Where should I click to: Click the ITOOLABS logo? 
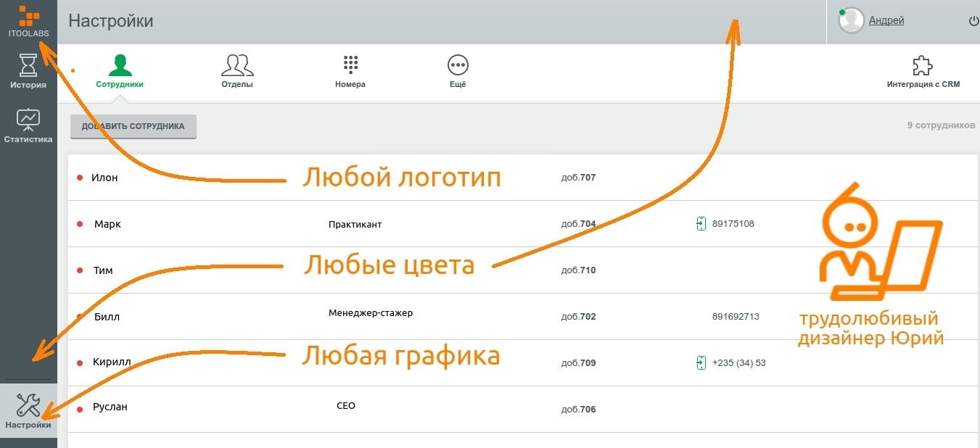[x=28, y=20]
